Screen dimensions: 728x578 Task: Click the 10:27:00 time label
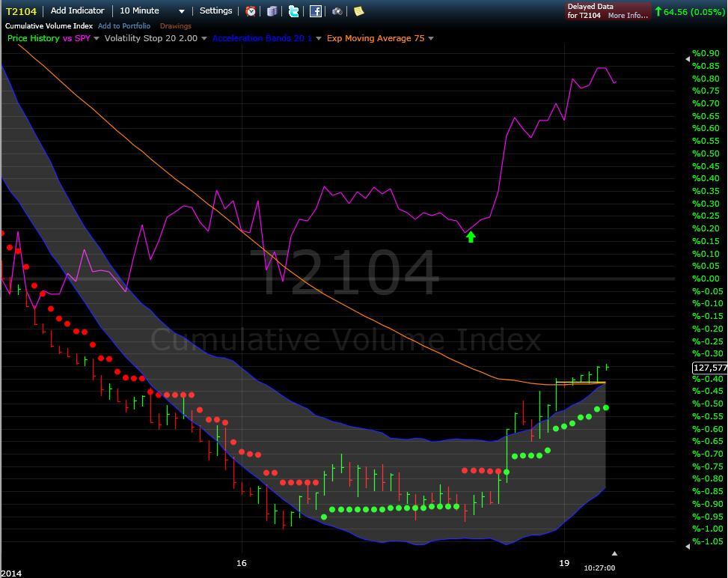(x=599, y=568)
